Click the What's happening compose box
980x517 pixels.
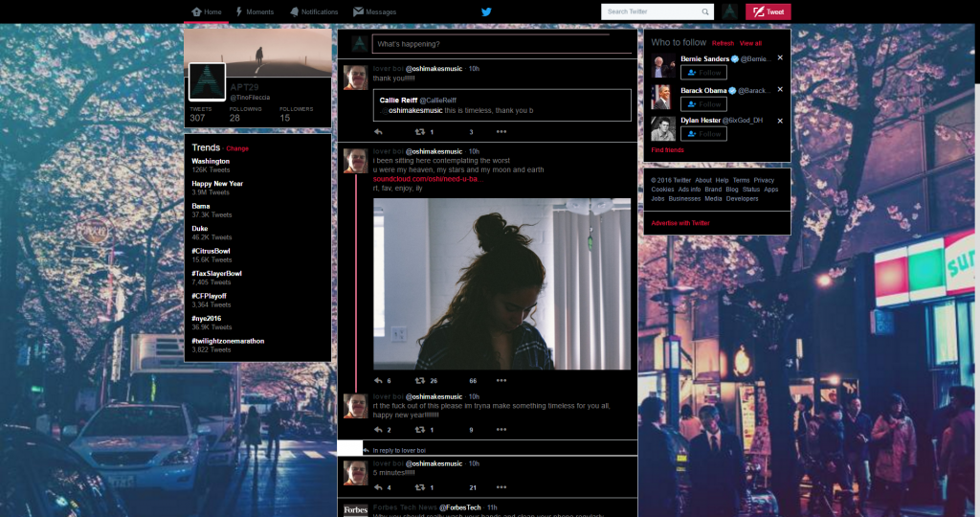(x=501, y=44)
